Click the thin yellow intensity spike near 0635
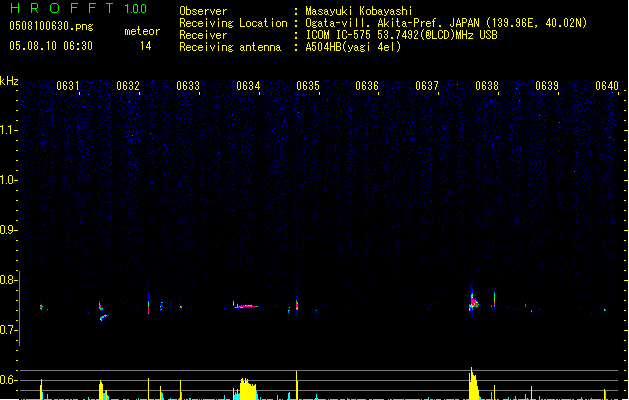 (296, 385)
